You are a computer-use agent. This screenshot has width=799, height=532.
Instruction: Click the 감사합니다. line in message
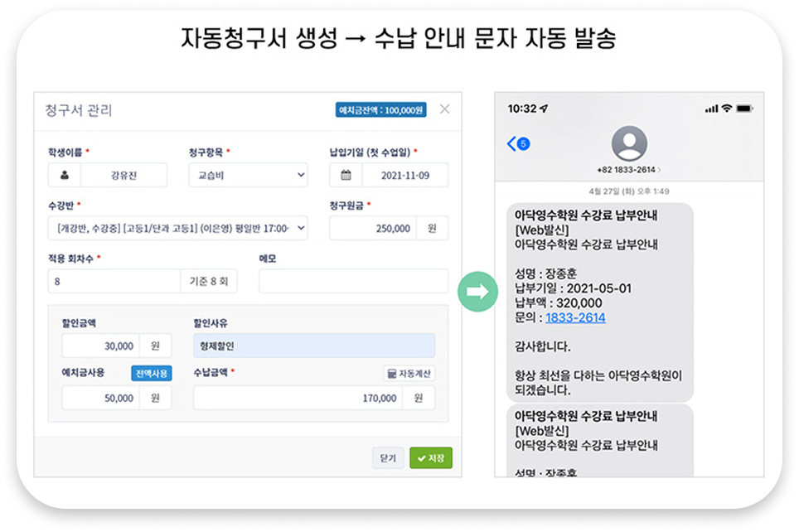543,346
